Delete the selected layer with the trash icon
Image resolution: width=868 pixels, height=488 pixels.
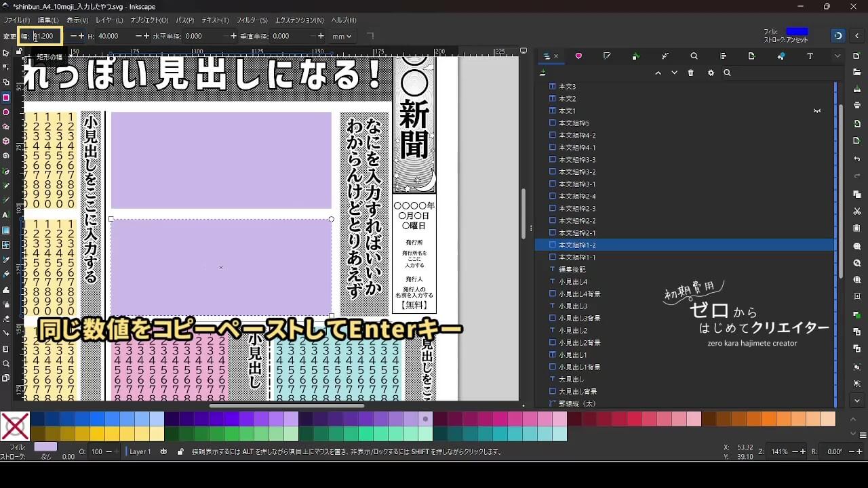click(691, 73)
